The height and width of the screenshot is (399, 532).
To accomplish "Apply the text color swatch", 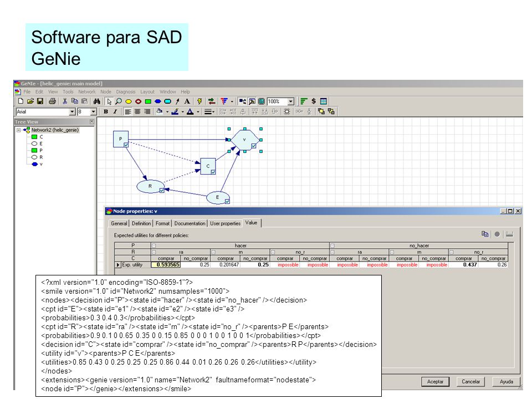I will (x=190, y=111).
